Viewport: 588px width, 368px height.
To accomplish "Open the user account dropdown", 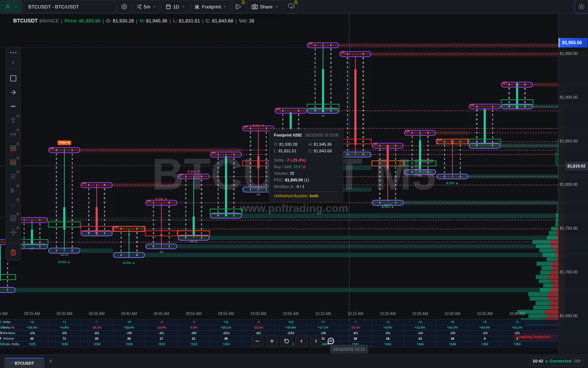I will (x=11, y=7).
